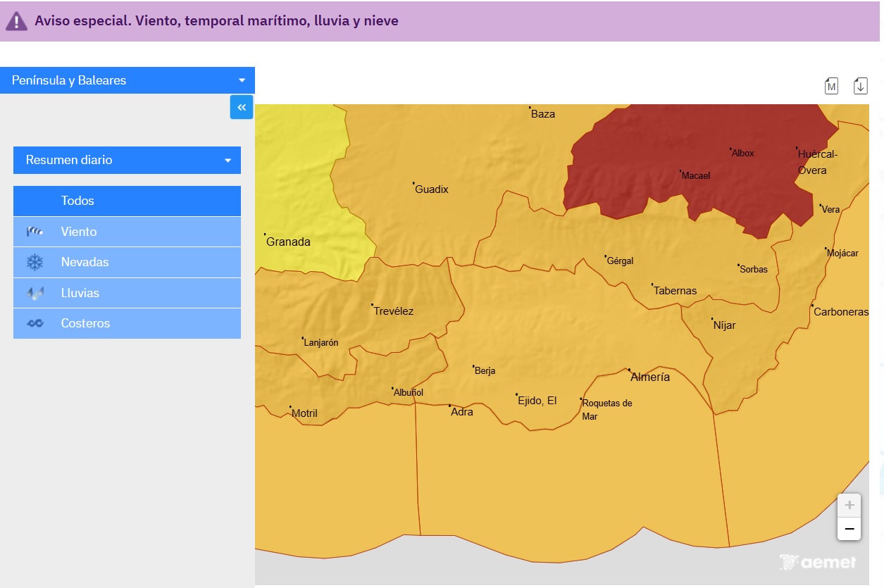Open the Península y Baleares dropdown

click(127, 80)
